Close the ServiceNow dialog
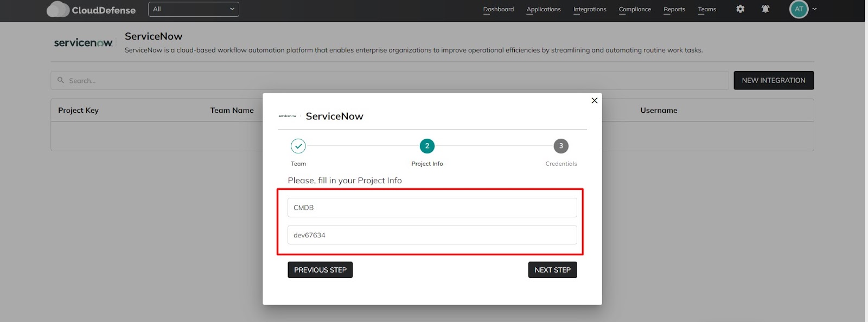This screenshot has width=868, height=322. pyautogui.click(x=595, y=100)
